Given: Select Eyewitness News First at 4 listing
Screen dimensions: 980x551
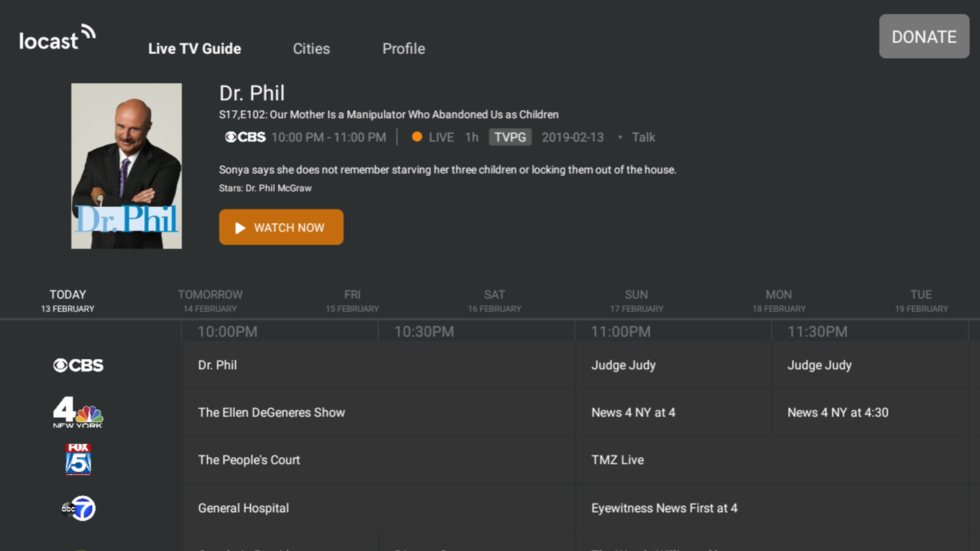Looking at the screenshot, I should point(772,508).
